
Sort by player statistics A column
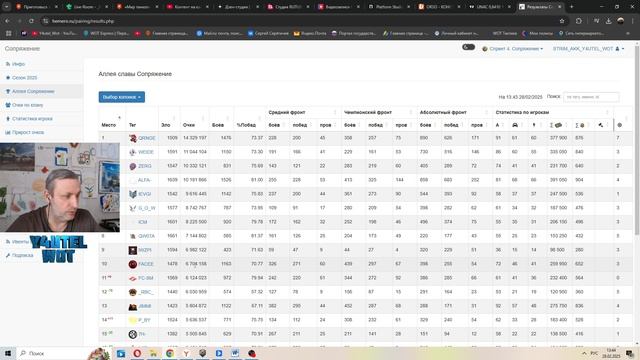[499, 125]
